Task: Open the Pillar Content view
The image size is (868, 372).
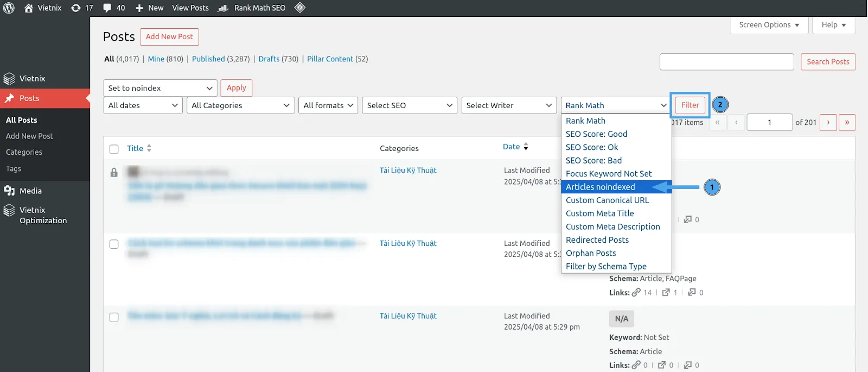Action: (330, 59)
